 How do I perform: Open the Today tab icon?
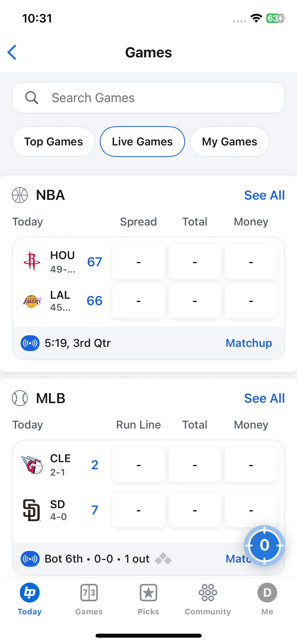30,593
